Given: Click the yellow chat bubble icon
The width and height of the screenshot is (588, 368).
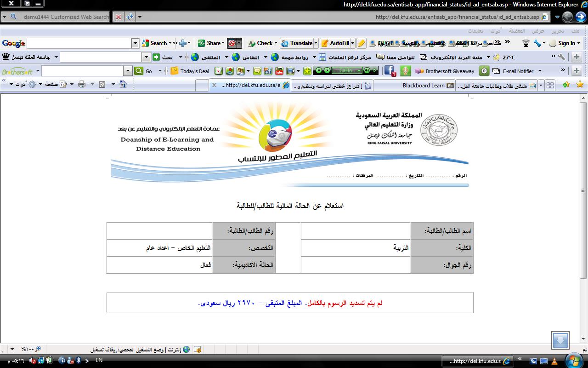Looking at the screenshot, I should (x=257, y=71).
